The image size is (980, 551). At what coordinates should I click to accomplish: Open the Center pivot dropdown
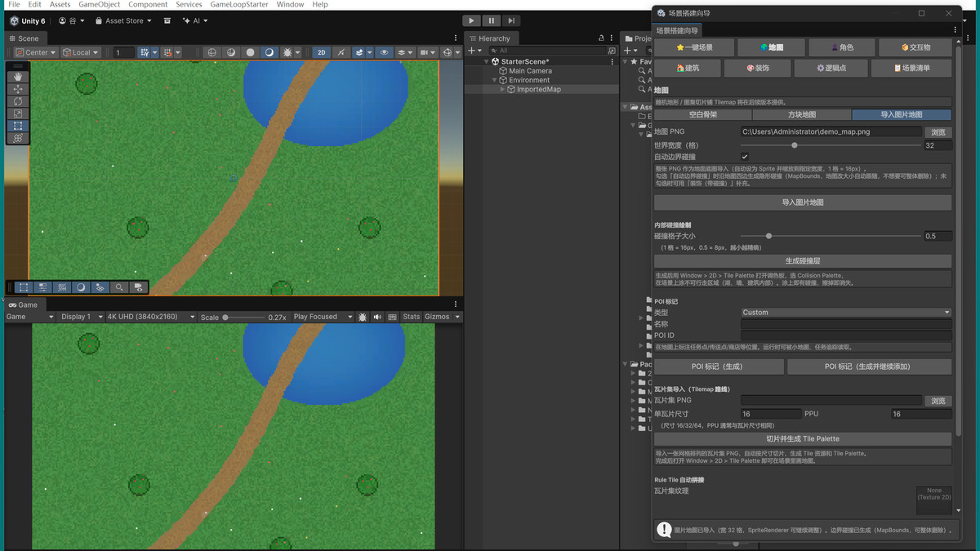(x=36, y=52)
